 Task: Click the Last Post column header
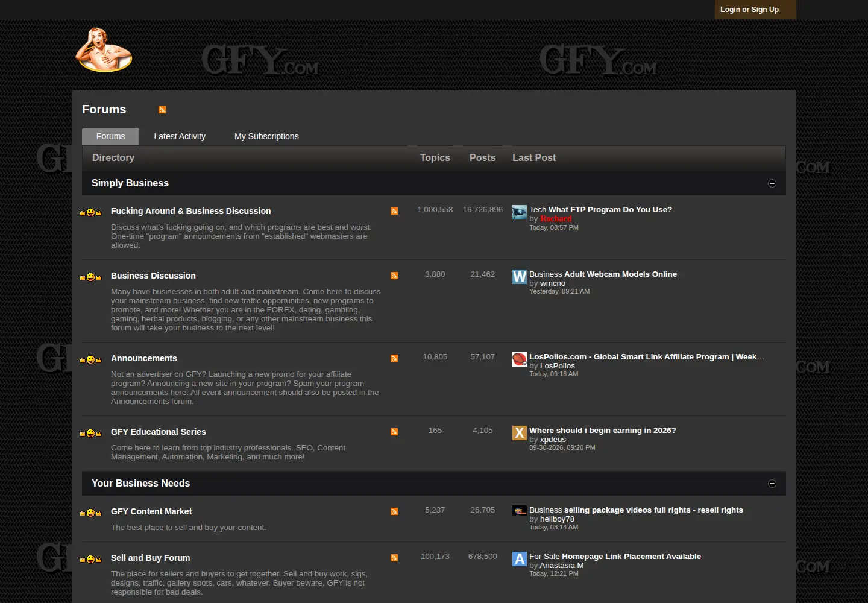click(534, 158)
